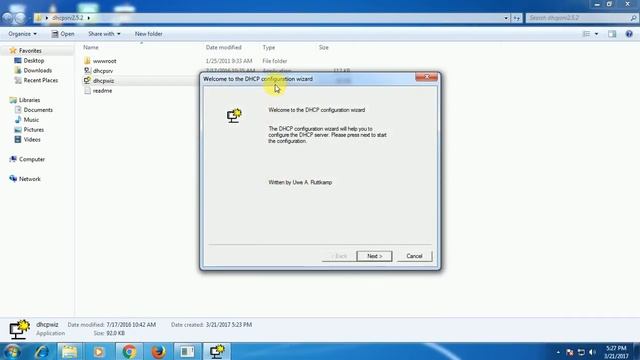Toggle the preview pane icon
This screenshot has height=360, width=640.
612,34
